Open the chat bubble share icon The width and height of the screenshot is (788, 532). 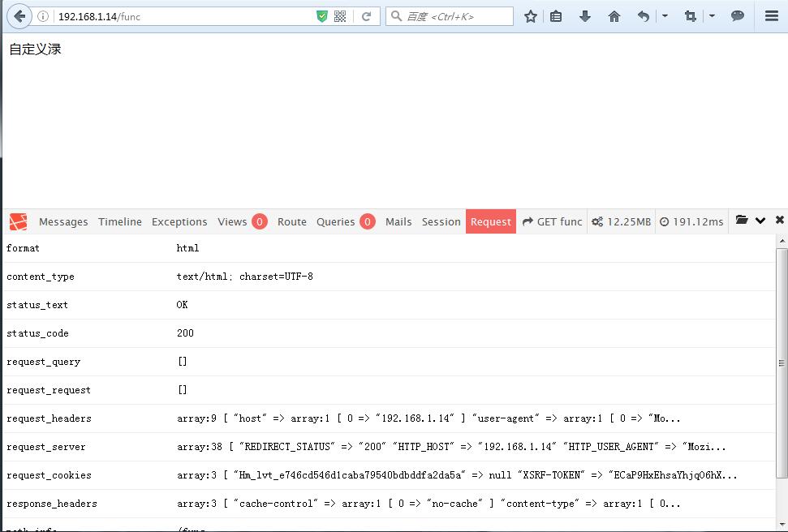click(735, 15)
